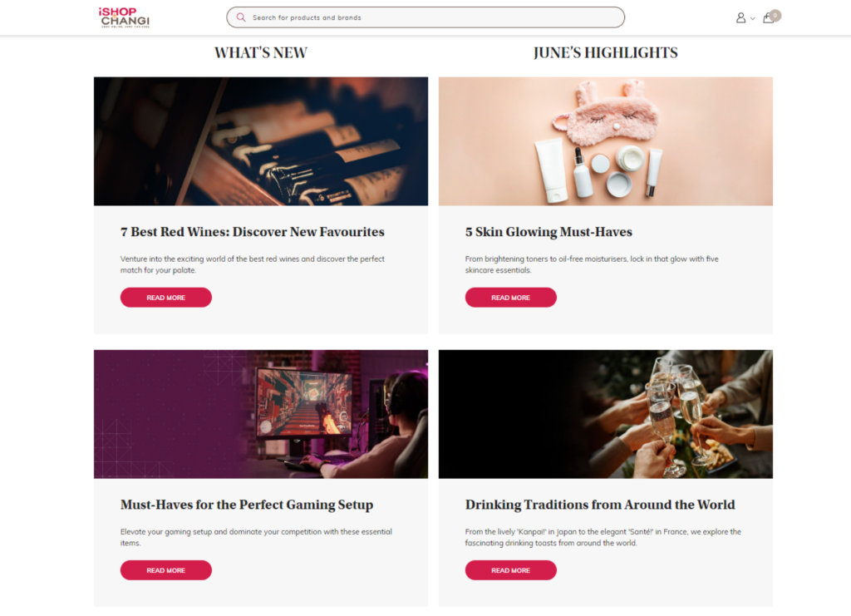This screenshot has width=851, height=616.
Task: Click the magnifying glass search icon
Action: tap(241, 17)
